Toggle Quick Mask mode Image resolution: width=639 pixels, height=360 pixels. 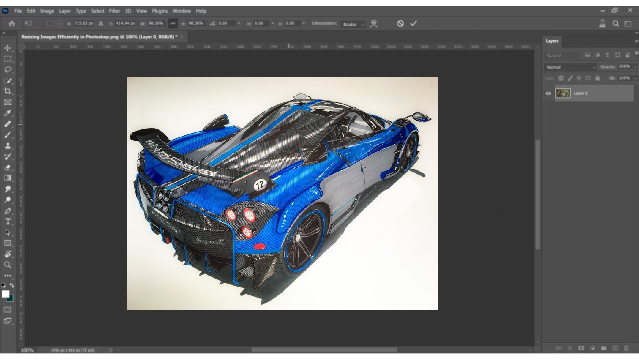pyautogui.click(x=8, y=310)
